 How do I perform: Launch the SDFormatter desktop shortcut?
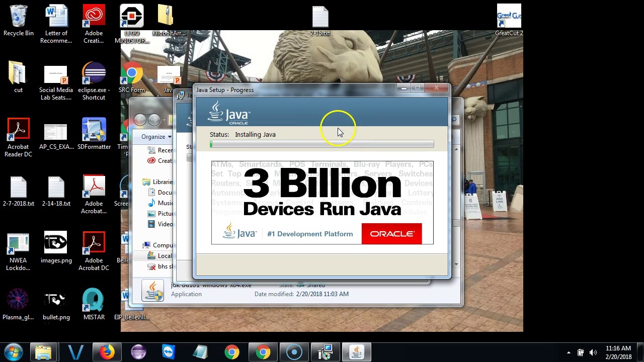tap(94, 134)
